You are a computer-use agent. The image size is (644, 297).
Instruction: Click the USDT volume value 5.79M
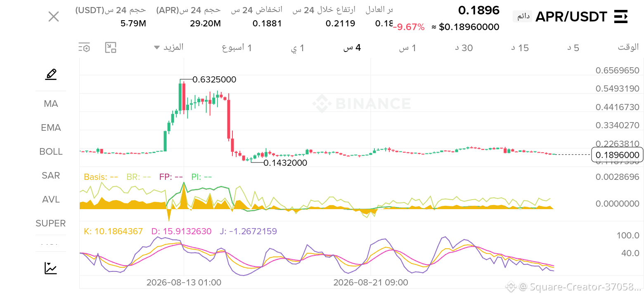[133, 24]
